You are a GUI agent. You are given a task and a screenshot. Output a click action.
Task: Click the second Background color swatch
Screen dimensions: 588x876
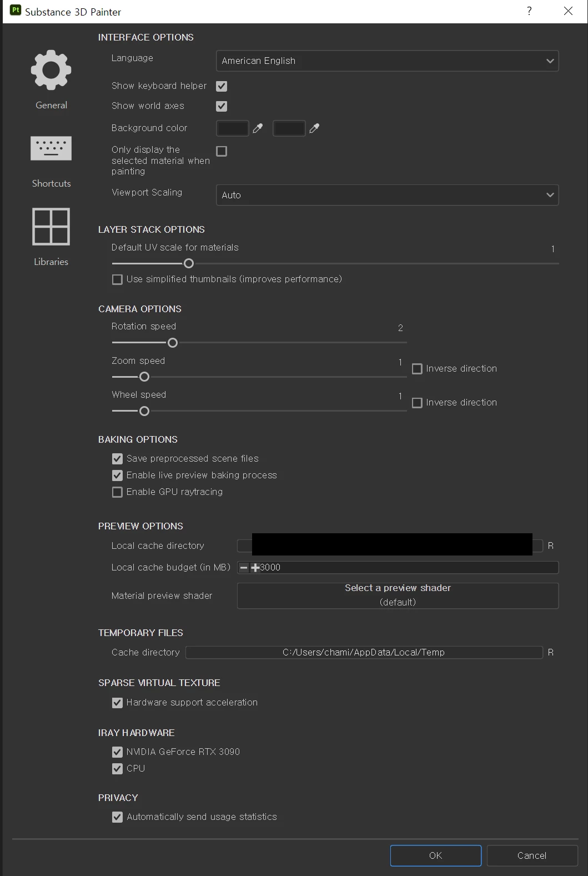point(289,128)
